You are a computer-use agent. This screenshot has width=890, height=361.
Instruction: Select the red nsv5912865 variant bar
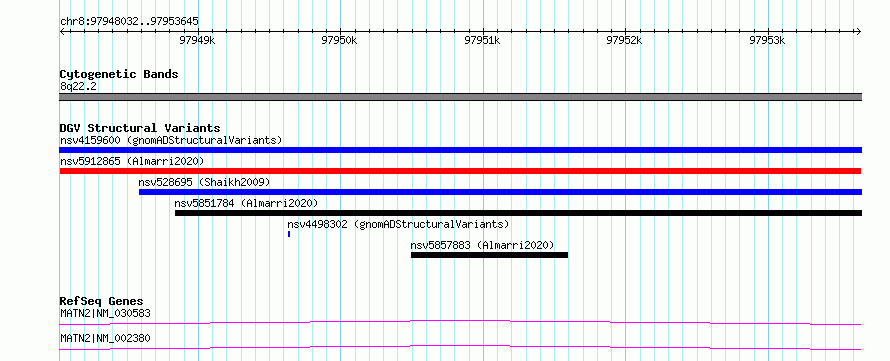(460, 171)
